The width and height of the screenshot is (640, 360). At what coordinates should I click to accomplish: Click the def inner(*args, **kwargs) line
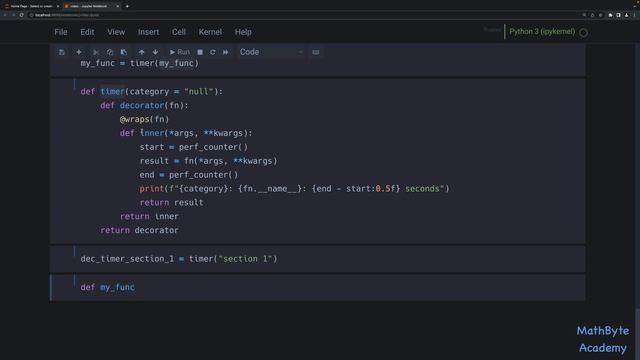pyautogui.click(x=186, y=133)
